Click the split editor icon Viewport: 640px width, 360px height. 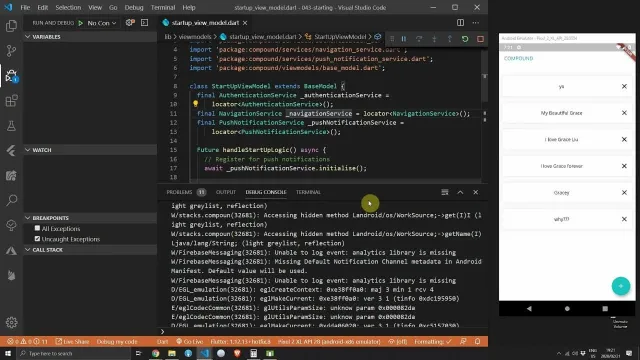pos(460,23)
